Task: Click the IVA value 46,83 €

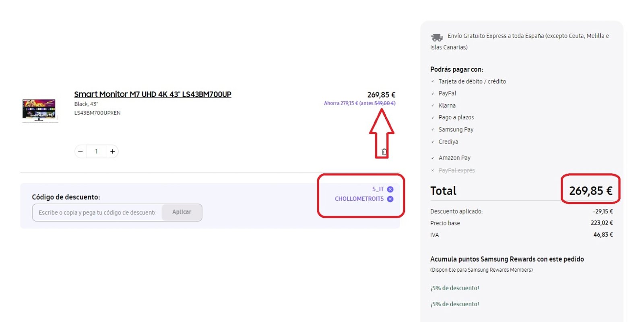Action: 603,235
